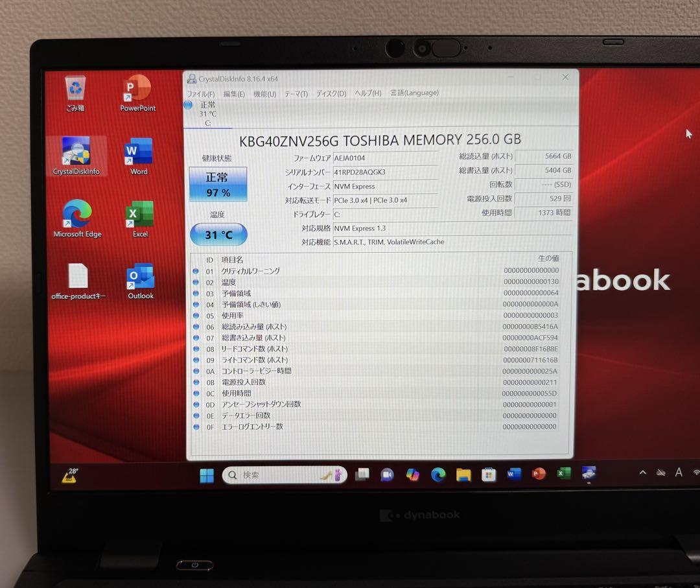Open the テーマ(T) menu
Screen dimensions: 700x588
click(296, 94)
